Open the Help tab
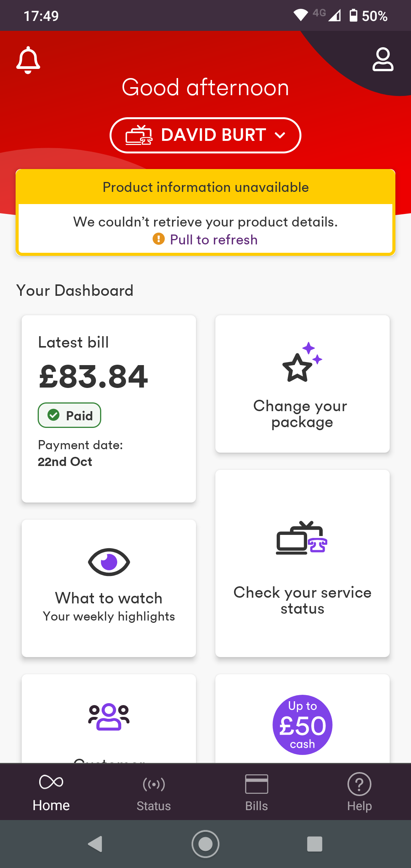 (x=359, y=793)
